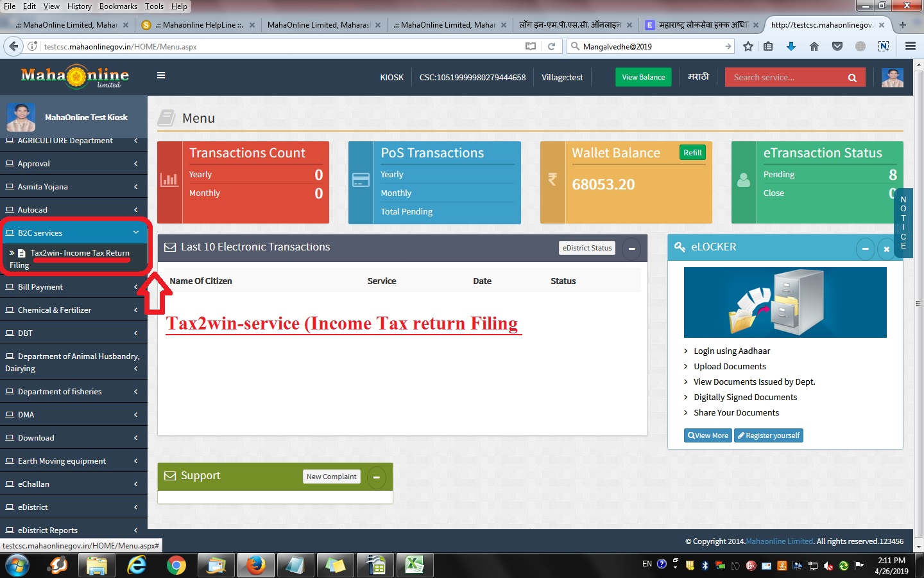This screenshot has width=924, height=578.
Task: Switch to the Mahaonline HelpLine tab
Action: click(199, 25)
